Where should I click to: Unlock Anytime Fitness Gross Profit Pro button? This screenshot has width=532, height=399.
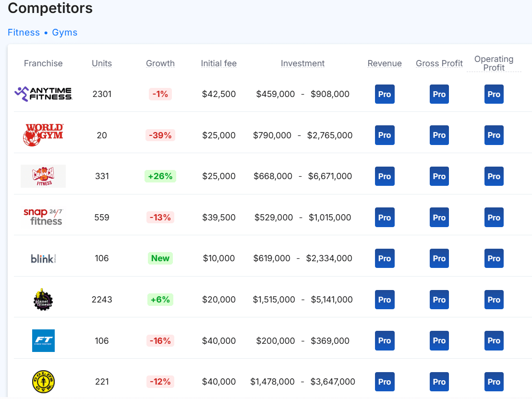tap(439, 94)
